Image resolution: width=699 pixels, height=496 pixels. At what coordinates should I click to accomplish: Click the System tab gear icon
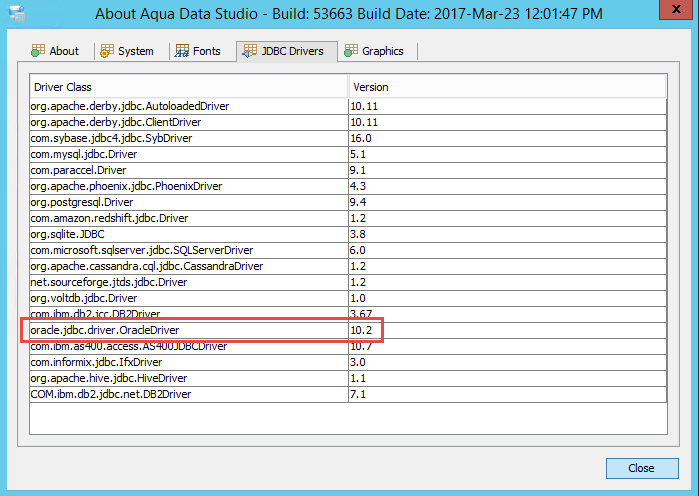pos(107,51)
